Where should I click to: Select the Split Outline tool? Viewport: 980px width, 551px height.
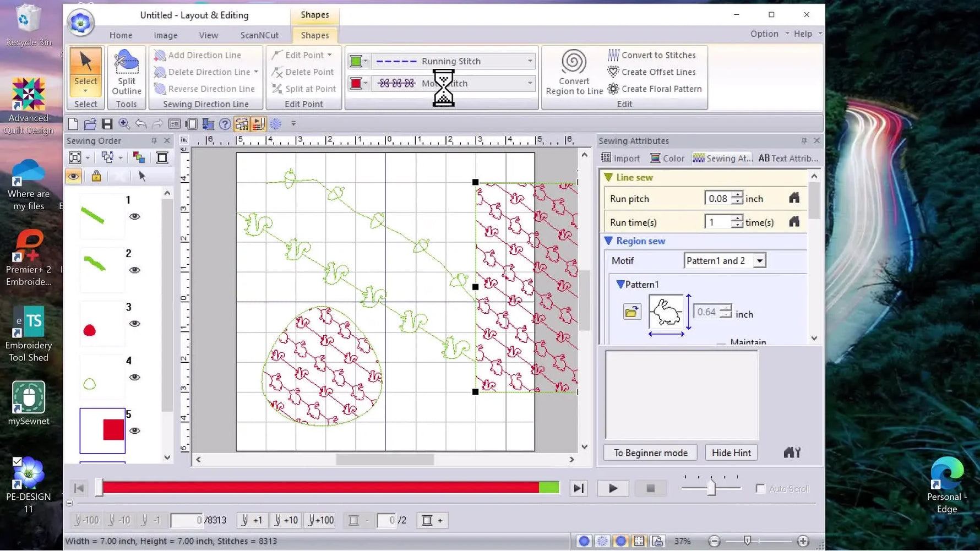[x=126, y=72]
